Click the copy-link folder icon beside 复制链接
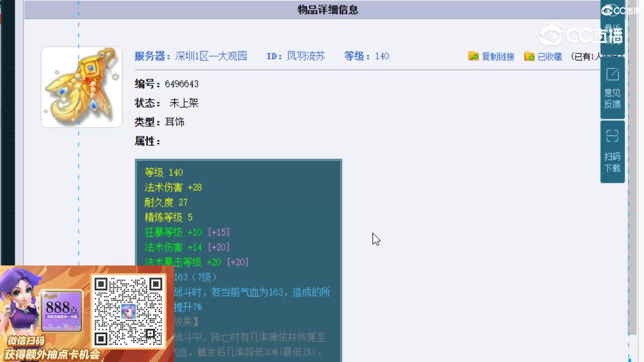The image size is (644, 362). pos(473,56)
